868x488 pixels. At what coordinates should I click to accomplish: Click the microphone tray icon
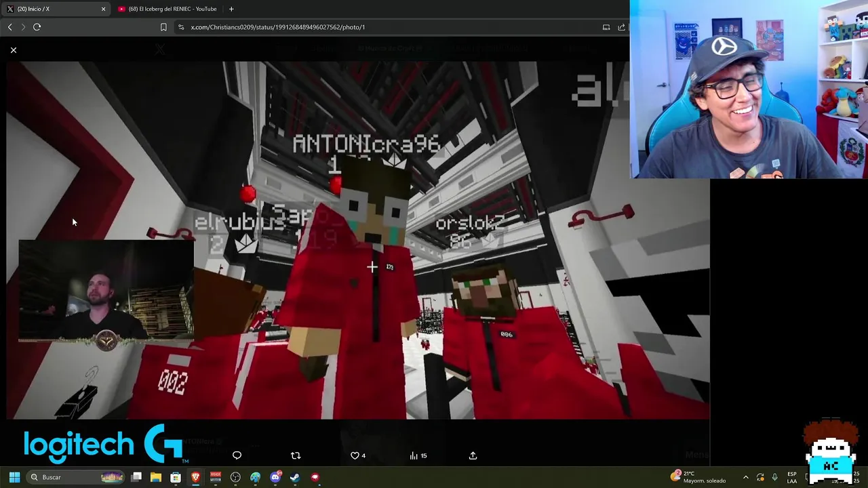point(774,477)
